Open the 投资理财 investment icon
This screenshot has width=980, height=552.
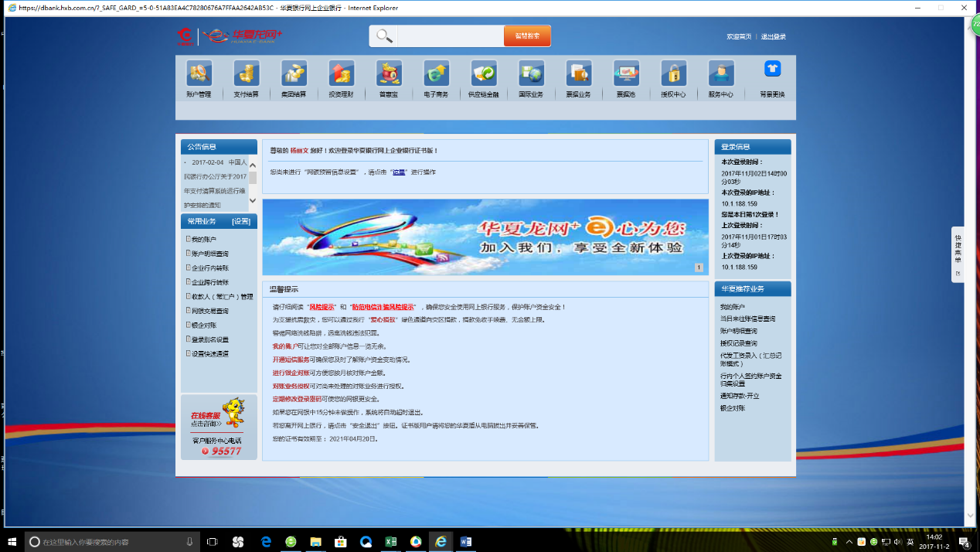341,73
